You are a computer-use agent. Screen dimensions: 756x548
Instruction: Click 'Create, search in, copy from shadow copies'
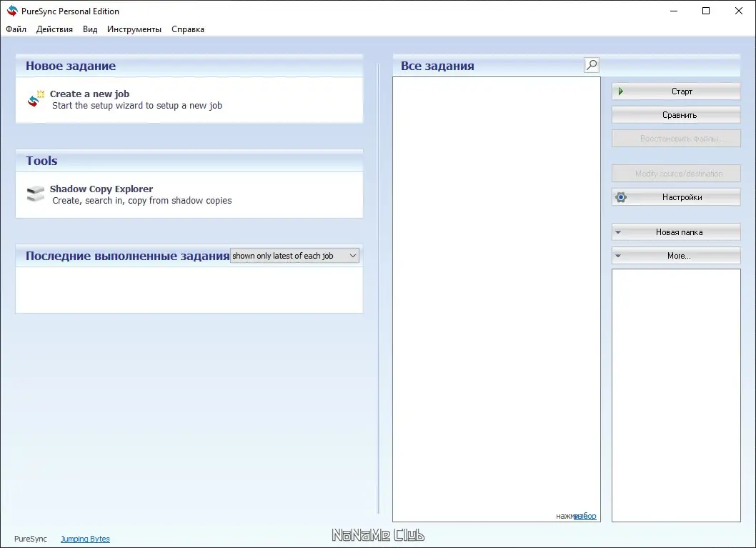(141, 201)
